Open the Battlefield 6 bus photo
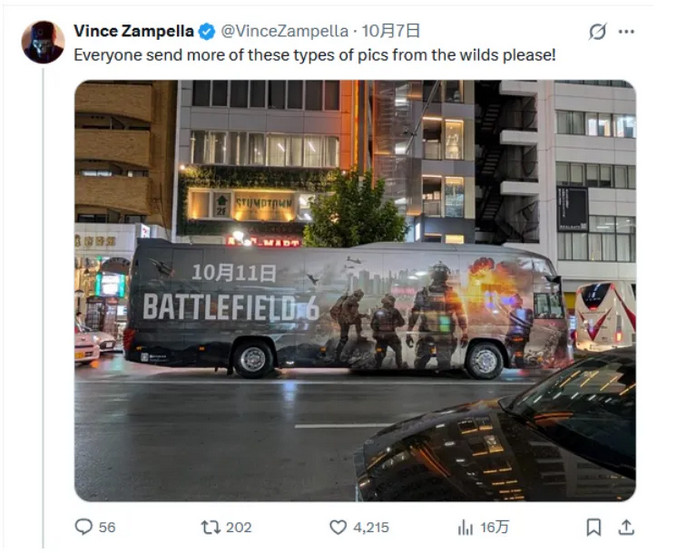 coord(355,291)
